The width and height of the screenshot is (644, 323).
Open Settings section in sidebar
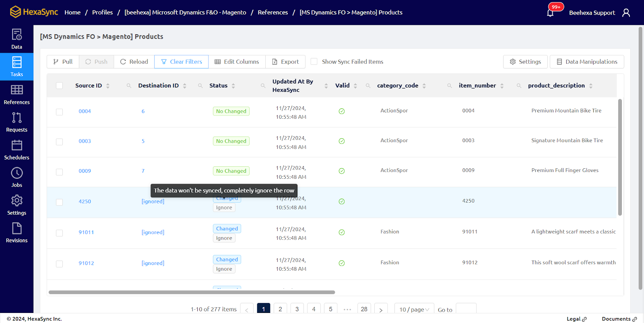pyautogui.click(x=17, y=205)
